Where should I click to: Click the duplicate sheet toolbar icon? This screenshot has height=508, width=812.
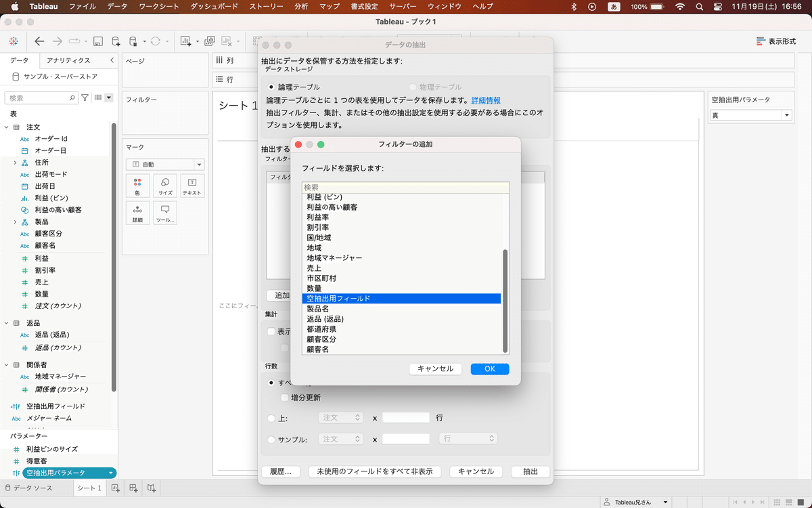pos(210,41)
